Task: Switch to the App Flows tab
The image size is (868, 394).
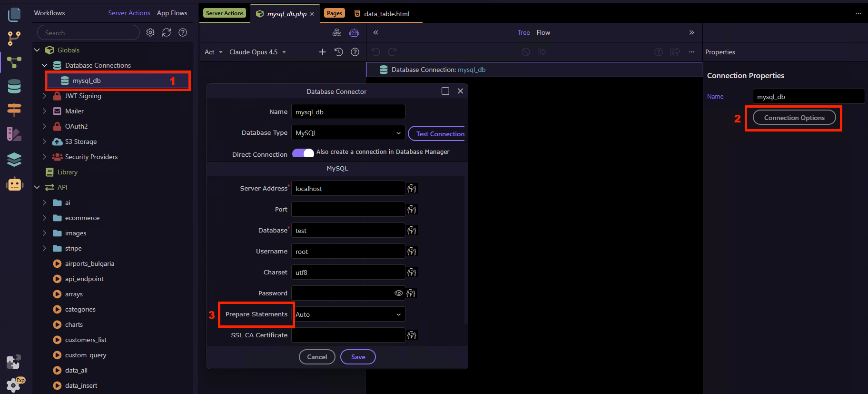Action: click(x=172, y=13)
